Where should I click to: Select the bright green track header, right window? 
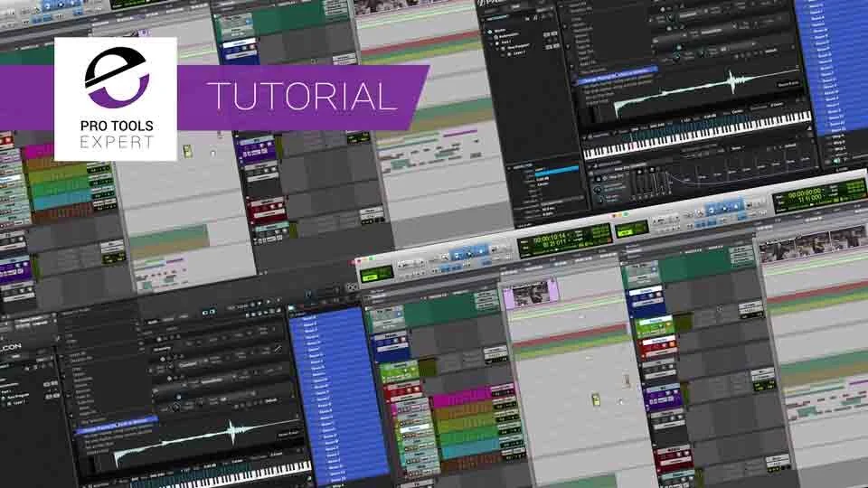(x=655, y=327)
